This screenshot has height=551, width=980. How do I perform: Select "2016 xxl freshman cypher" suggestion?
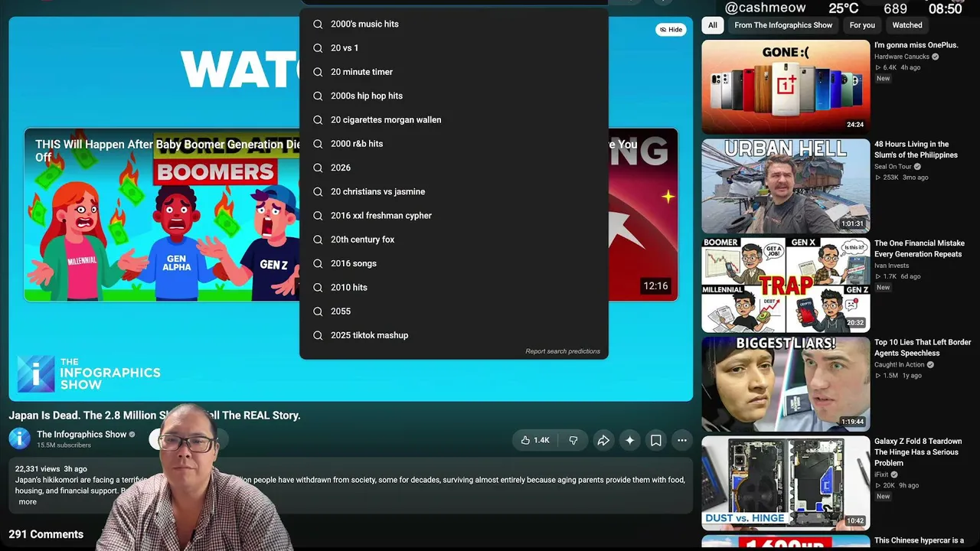click(454, 216)
